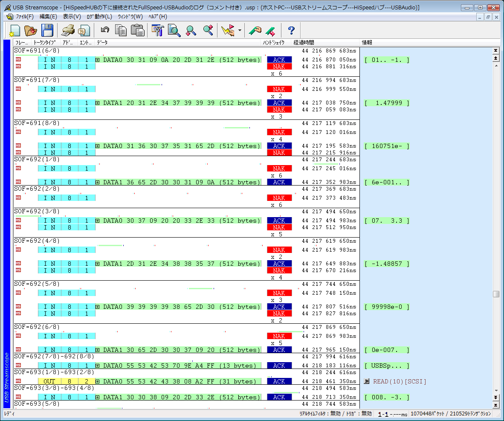Open the ヘルプ(H) menu
The width and height of the screenshot is (504, 421).
[158, 17]
